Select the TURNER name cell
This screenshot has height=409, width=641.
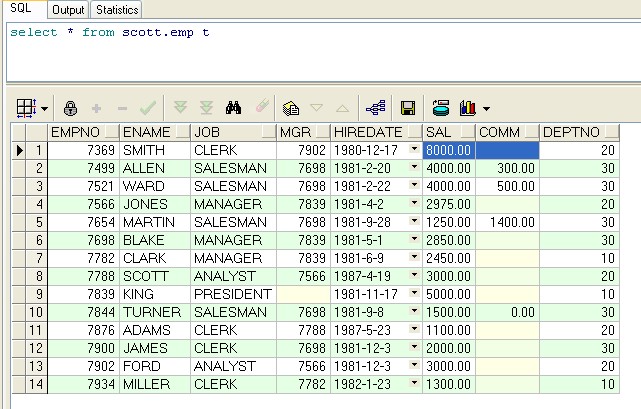(155, 312)
